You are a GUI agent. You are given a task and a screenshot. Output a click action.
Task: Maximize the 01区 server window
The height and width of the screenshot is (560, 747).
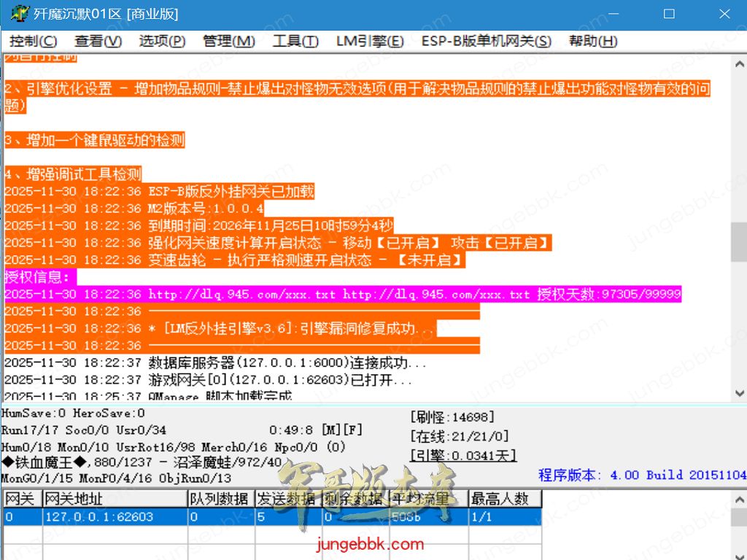click(x=669, y=14)
